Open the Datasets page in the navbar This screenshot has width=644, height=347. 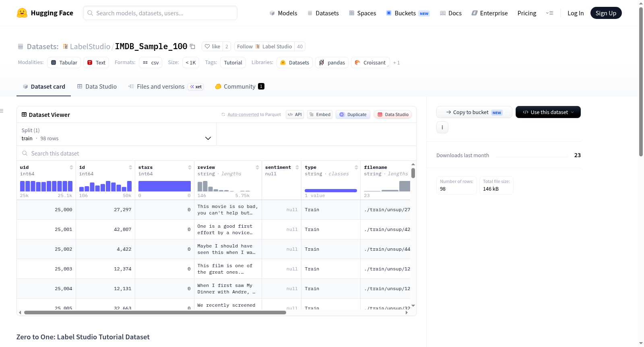[323, 13]
